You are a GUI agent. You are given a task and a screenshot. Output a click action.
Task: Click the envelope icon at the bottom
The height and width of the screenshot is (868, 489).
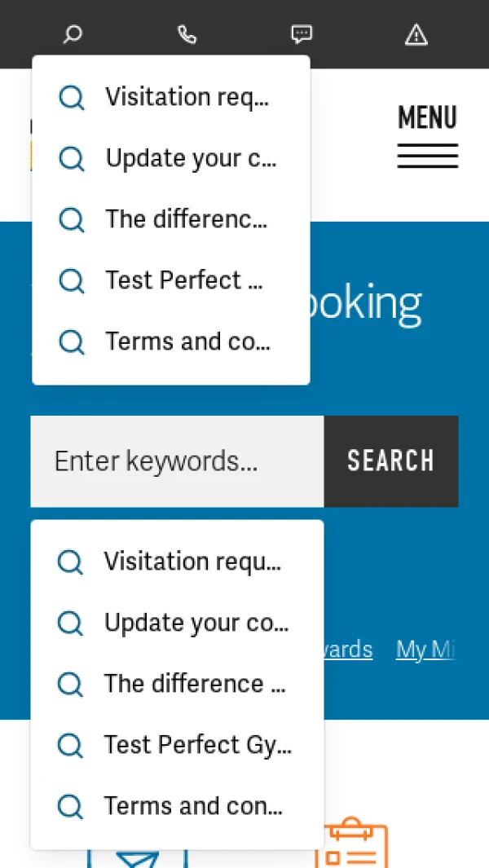(137, 857)
